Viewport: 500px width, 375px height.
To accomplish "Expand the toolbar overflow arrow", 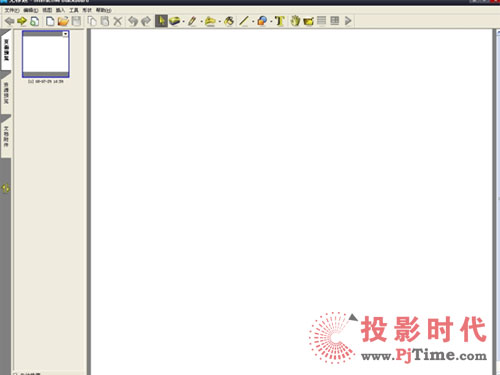I will (x=348, y=21).
